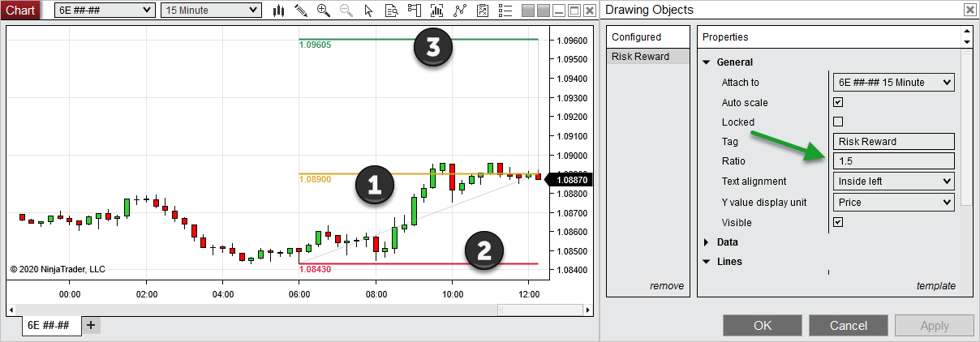
Task: Select the 6E ##-## chart tab
Action: click(48, 325)
